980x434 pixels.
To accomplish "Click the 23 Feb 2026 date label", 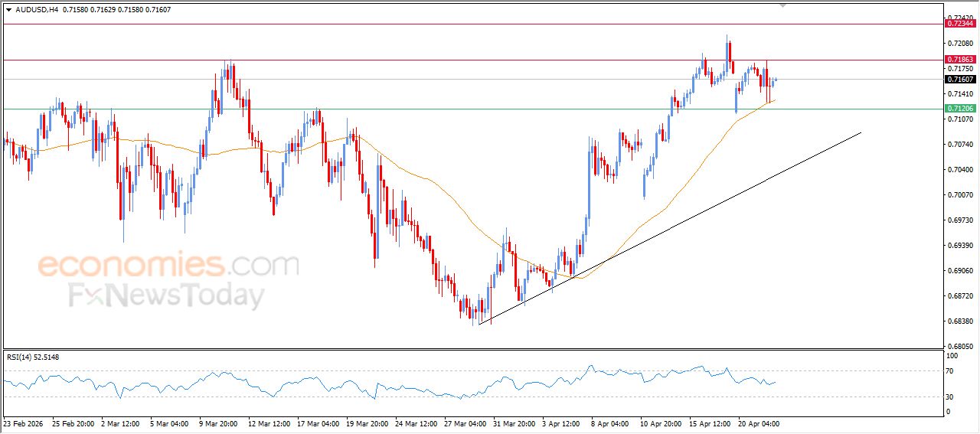I will 23,423.
